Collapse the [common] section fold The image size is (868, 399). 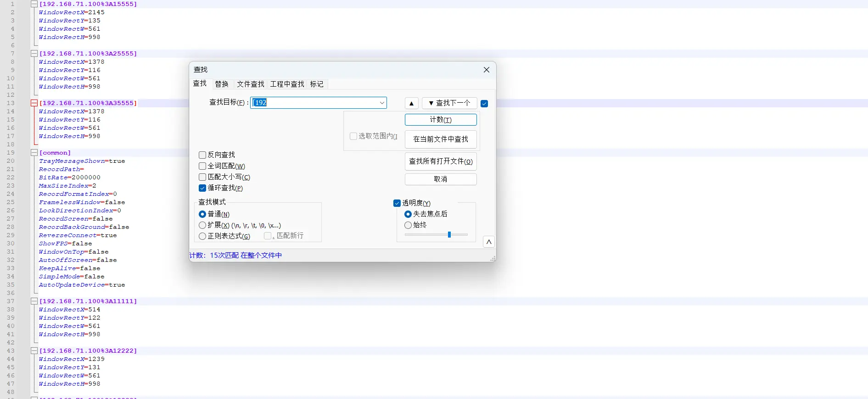[34, 152]
